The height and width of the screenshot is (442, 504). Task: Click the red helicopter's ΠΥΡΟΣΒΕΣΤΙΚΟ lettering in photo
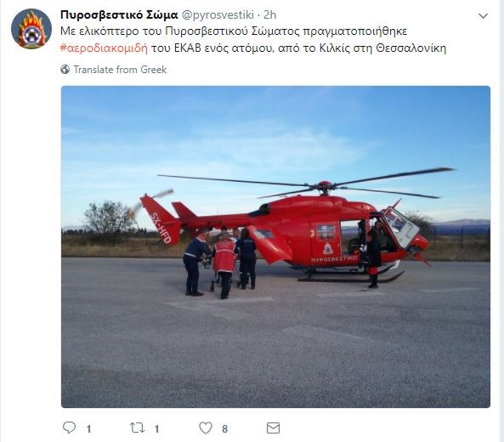pyautogui.click(x=334, y=258)
